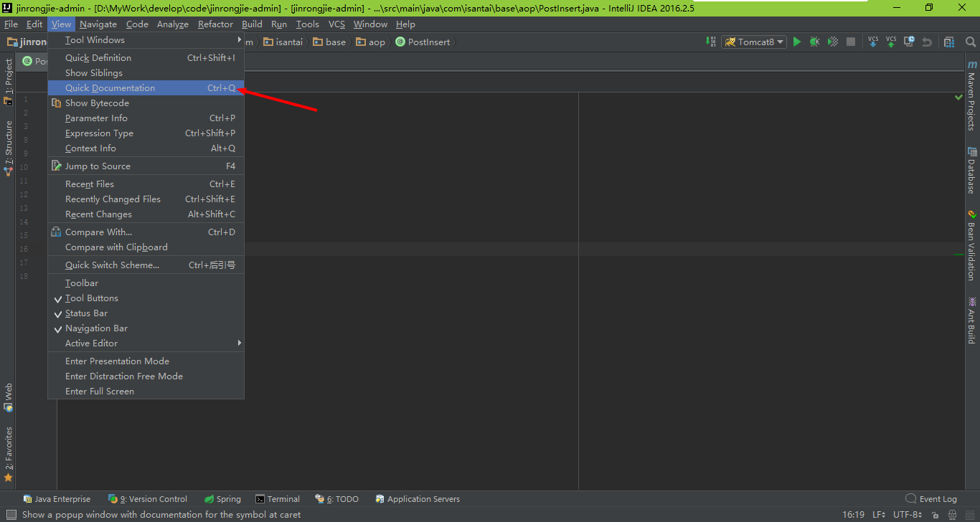Open the Java Enterprise tool window button

[57, 499]
